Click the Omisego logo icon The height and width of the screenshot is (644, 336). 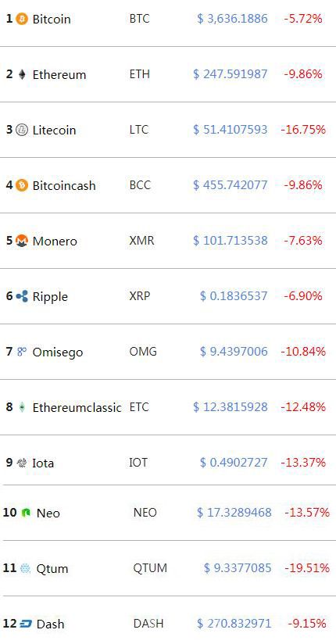coord(22,352)
